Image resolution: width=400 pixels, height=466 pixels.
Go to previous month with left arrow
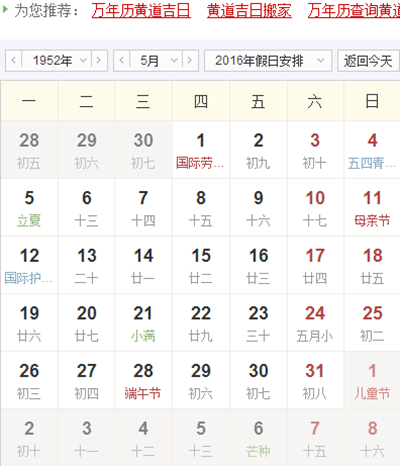[x=122, y=61]
